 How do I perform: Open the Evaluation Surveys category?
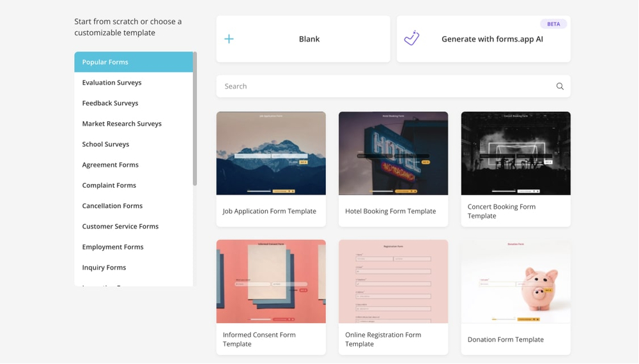click(112, 82)
